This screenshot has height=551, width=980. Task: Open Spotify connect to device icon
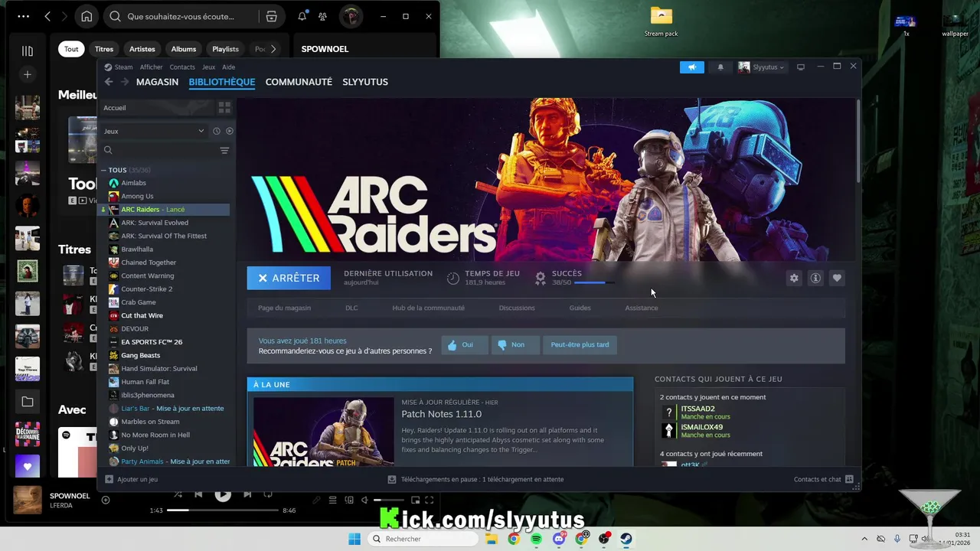point(349,500)
